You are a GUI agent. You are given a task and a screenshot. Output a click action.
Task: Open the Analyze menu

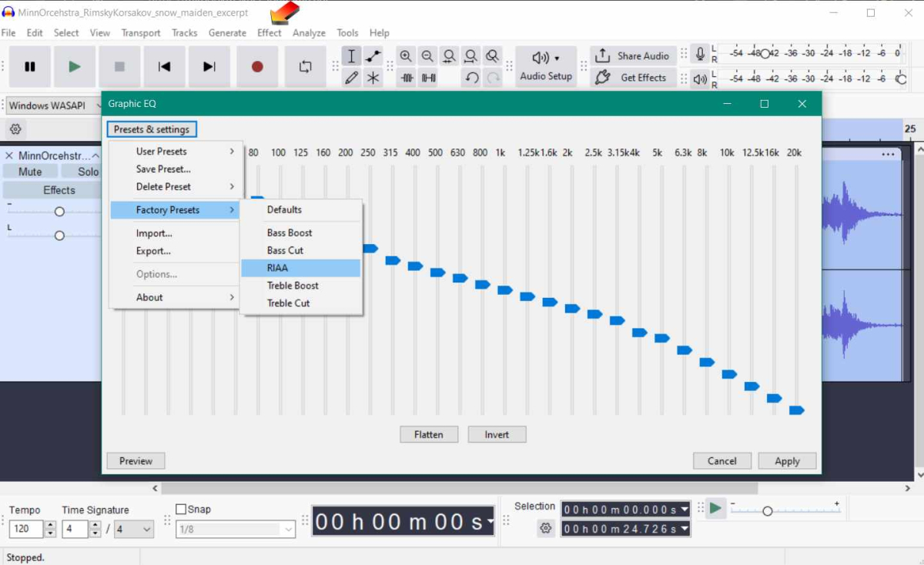pos(309,33)
